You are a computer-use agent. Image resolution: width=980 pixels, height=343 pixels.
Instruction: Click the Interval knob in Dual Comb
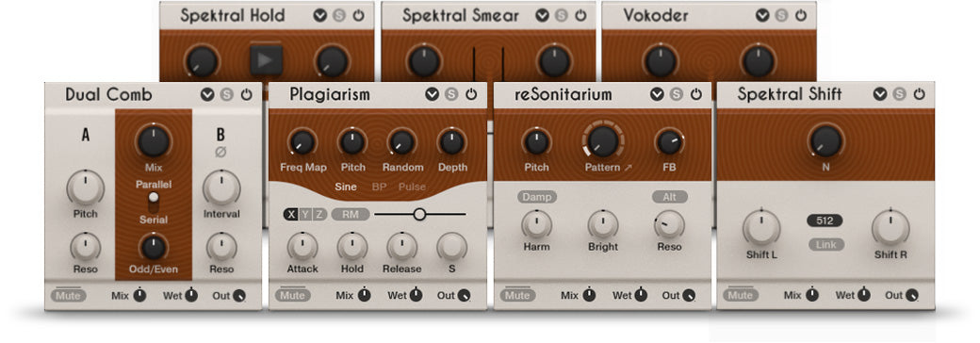point(221,188)
